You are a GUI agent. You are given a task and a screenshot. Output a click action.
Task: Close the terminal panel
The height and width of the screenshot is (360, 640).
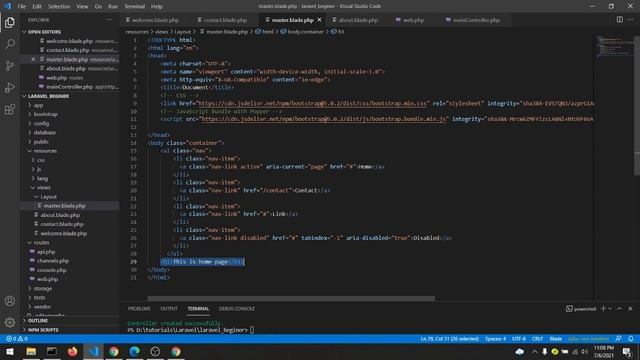[630, 309]
